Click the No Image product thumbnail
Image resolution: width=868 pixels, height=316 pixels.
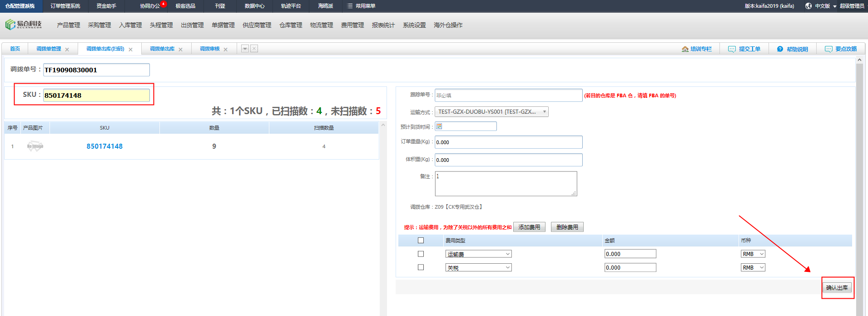click(35, 146)
